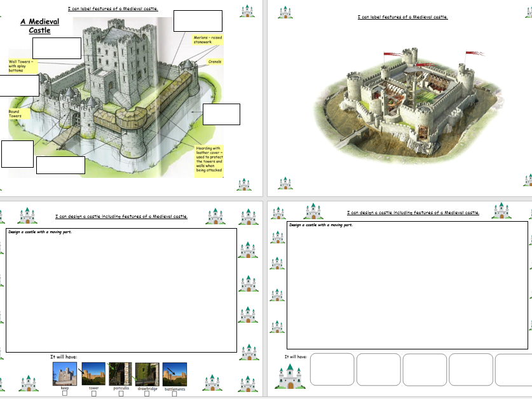Choose the drawbridge photo thumbnail
Viewport: 532px width, 399px height.
pos(147,374)
